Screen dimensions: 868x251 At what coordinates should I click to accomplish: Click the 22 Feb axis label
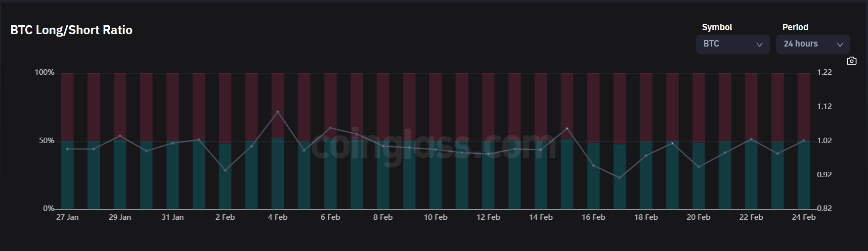(x=751, y=217)
